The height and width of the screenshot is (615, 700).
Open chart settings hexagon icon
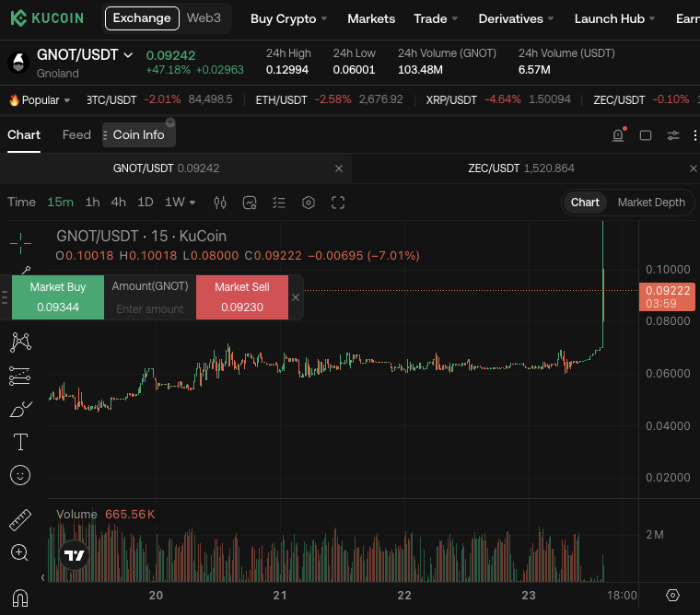pos(309,203)
